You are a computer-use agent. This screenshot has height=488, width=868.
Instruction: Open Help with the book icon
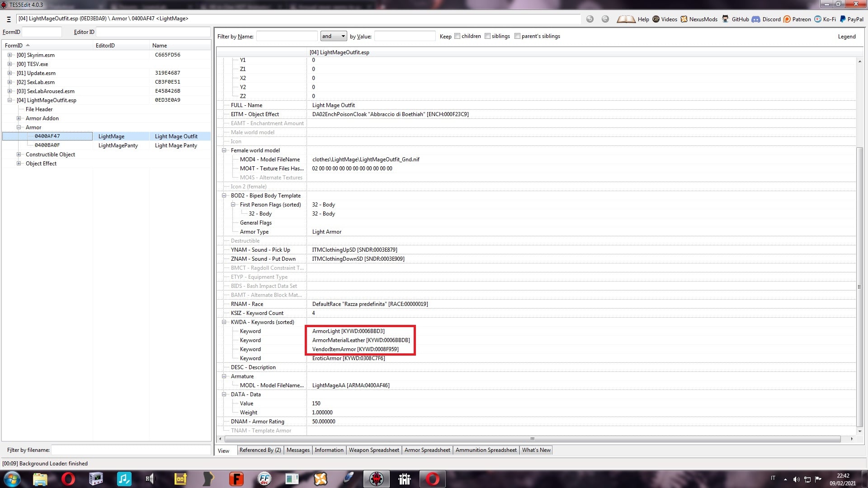(x=633, y=19)
